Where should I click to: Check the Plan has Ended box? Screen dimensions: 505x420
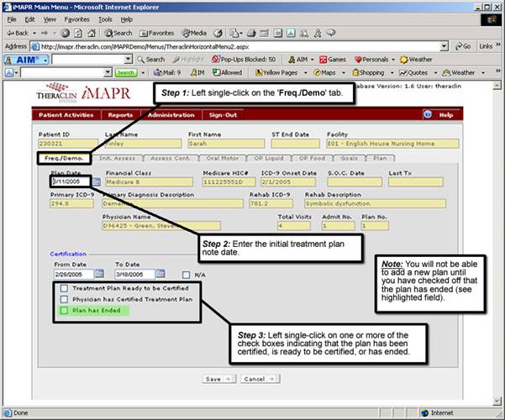pyautogui.click(x=64, y=310)
